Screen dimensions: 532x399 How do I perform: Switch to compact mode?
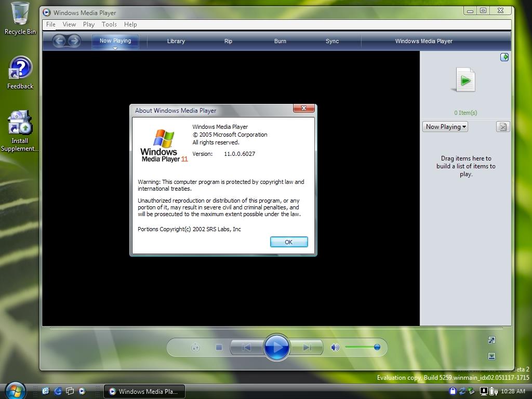491,356
